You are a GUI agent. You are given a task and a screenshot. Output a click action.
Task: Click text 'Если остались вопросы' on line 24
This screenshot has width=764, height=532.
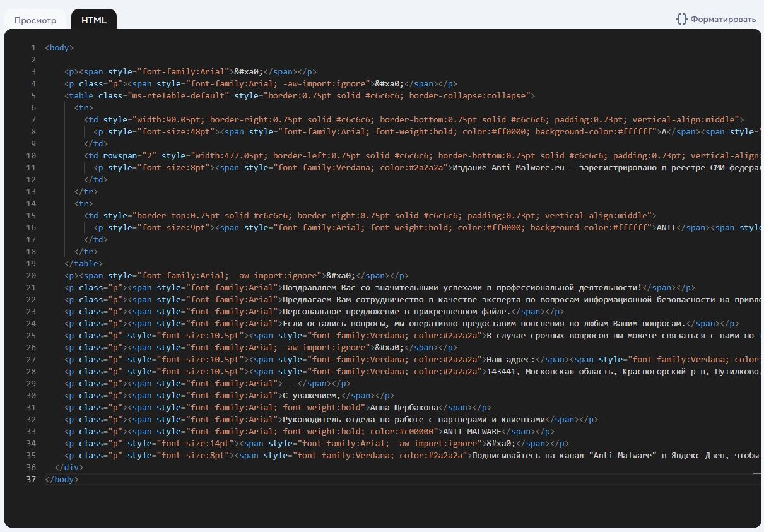point(334,324)
